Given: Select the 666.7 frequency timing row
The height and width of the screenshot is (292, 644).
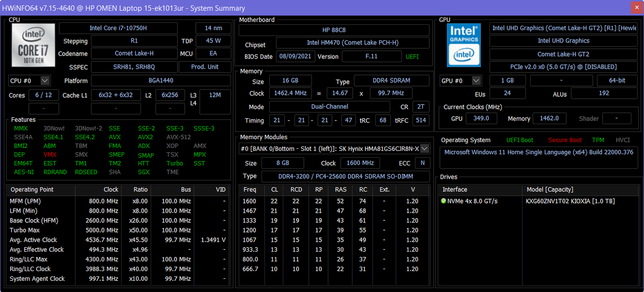Looking at the screenshot, I should click(x=334, y=269).
